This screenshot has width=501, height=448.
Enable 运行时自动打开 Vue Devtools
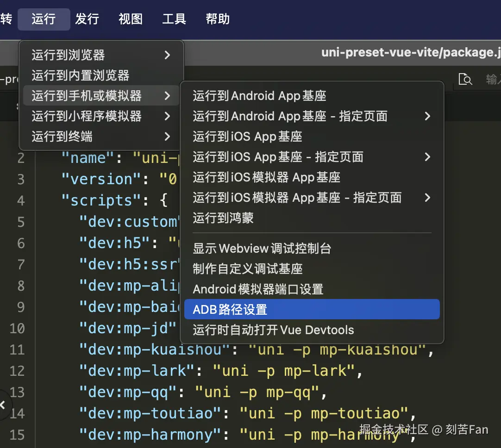point(273,330)
